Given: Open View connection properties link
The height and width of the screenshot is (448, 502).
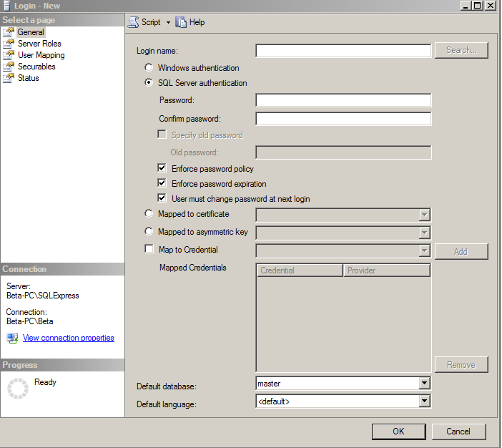Looking at the screenshot, I should [x=68, y=338].
